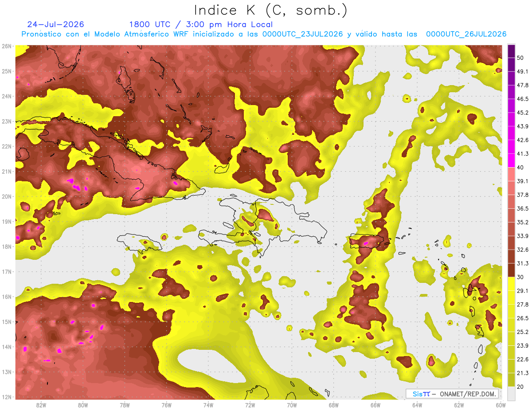Viewport: 532px width, 411px height.
Task: Click the longitude axis label '82W'
Action: pos(41,405)
